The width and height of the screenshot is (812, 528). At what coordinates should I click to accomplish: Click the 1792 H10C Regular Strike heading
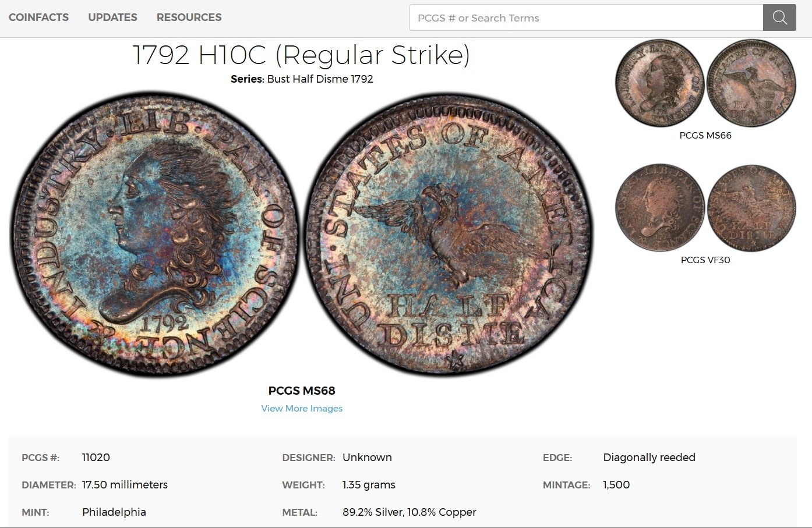[x=301, y=55]
